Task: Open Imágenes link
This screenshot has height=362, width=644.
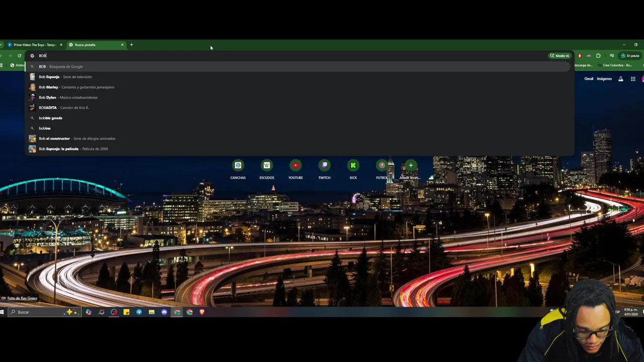Action: (x=604, y=79)
